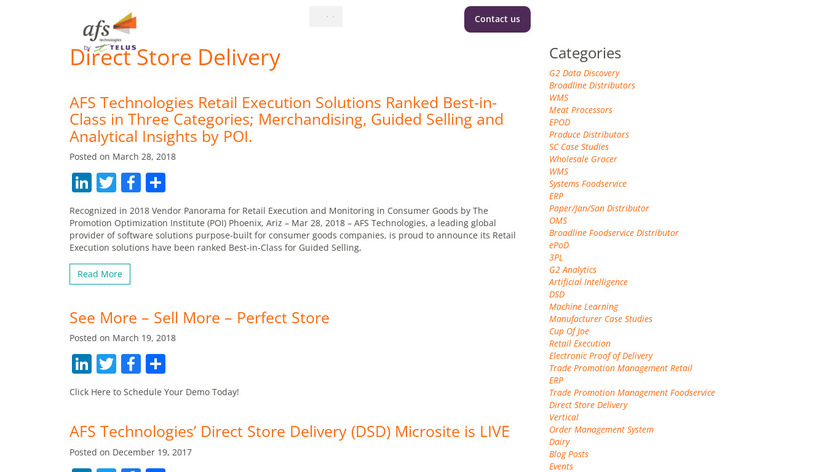Select Dairy category
Image resolution: width=840 pixels, height=472 pixels.
pos(559,442)
